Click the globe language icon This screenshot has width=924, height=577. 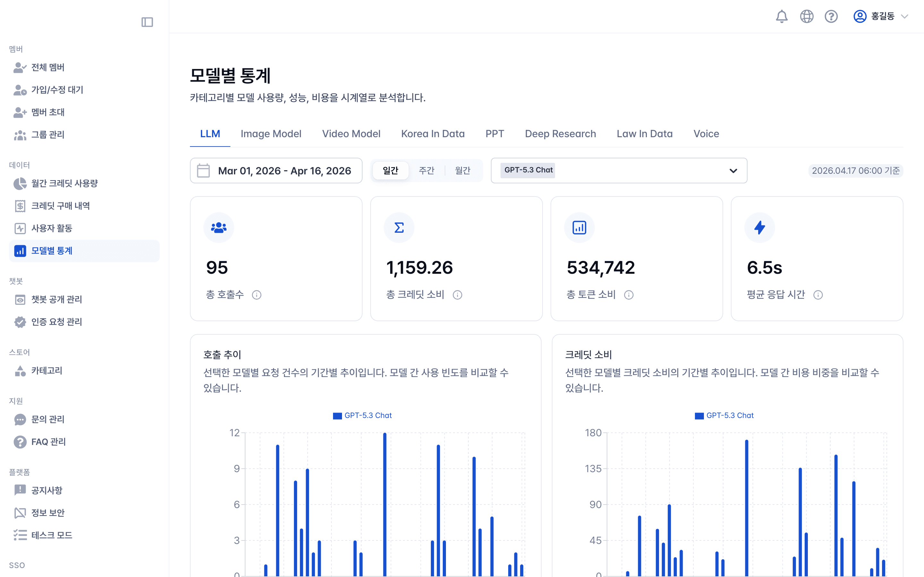click(x=806, y=16)
